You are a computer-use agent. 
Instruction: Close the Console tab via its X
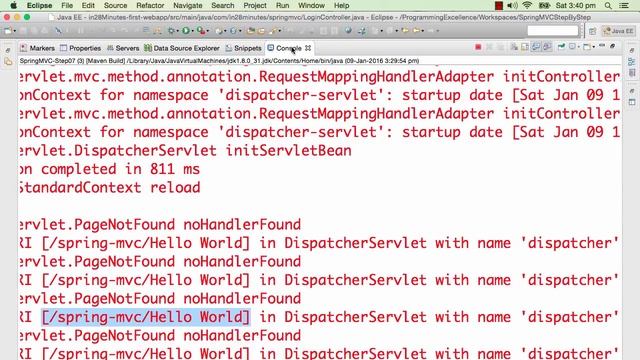308,48
